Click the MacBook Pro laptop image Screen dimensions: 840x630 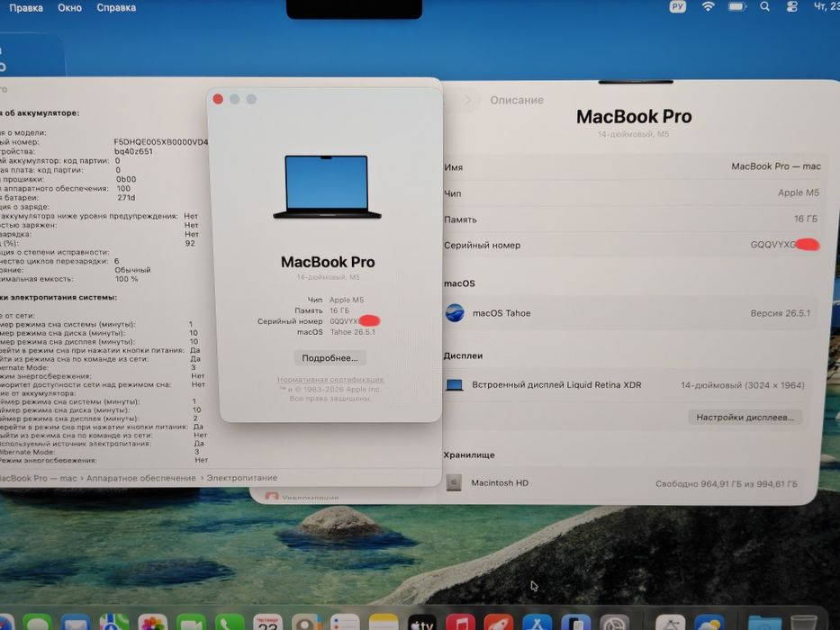[327, 187]
